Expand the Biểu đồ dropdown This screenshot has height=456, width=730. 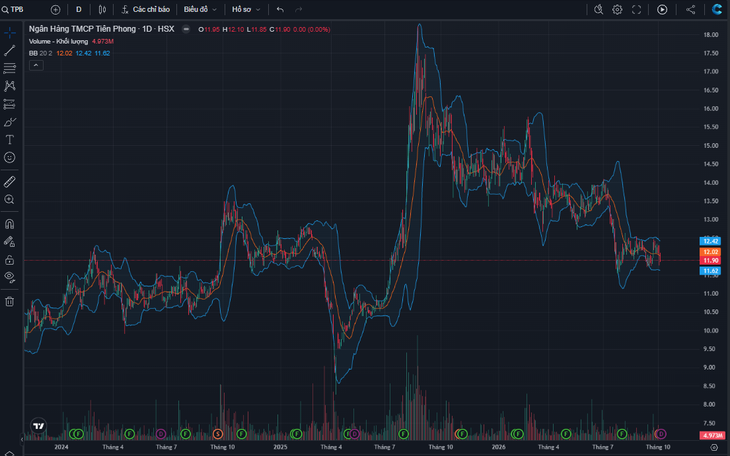click(x=200, y=9)
